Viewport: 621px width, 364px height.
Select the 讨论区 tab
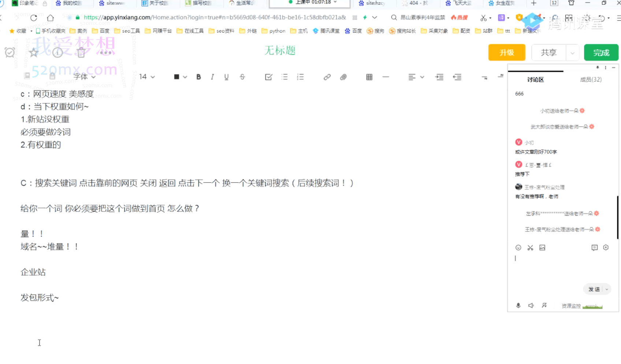tap(535, 79)
